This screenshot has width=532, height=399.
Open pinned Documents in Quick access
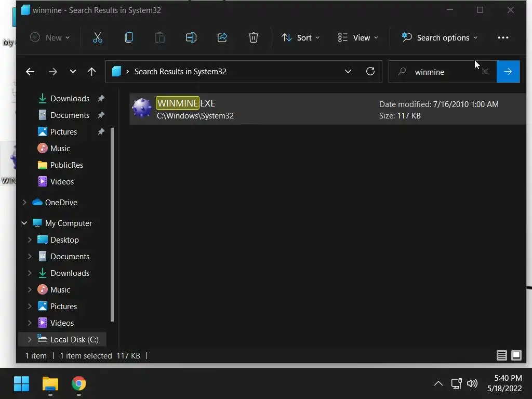(x=70, y=115)
